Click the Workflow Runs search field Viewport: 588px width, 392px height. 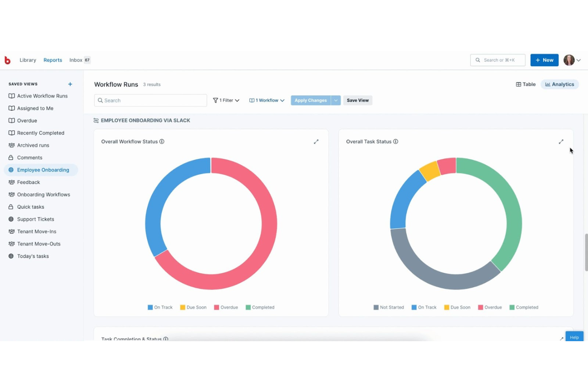pos(151,100)
